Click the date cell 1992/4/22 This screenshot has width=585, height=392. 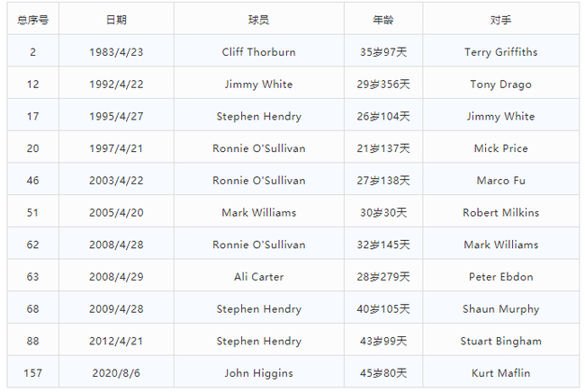tap(116, 85)
